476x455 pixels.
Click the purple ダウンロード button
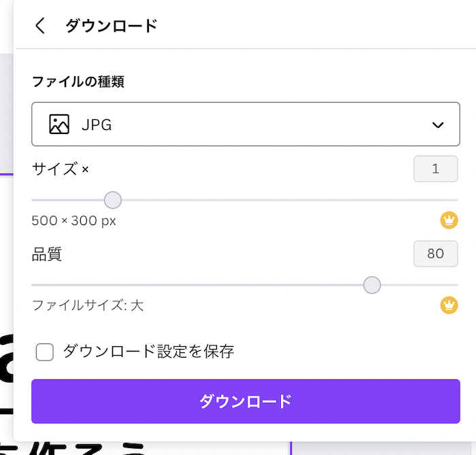coord(245,401)
